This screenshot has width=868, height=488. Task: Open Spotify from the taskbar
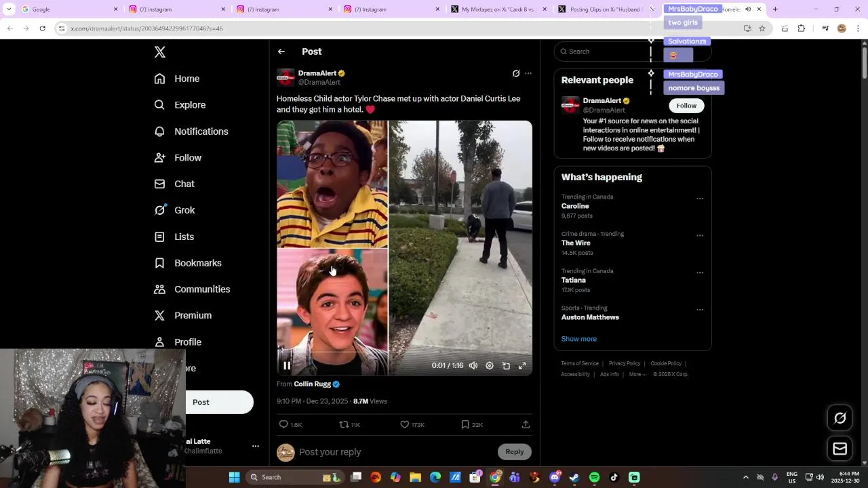tap(595, 477)
